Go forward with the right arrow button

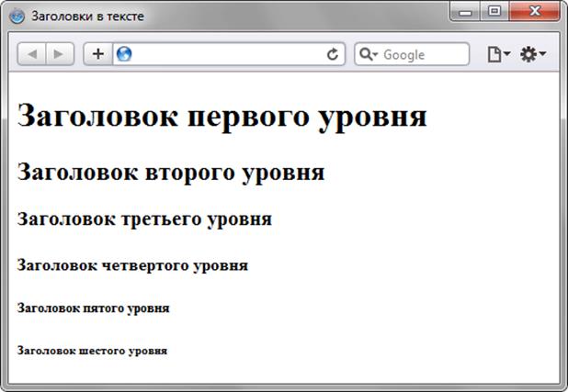pos(60,54)
